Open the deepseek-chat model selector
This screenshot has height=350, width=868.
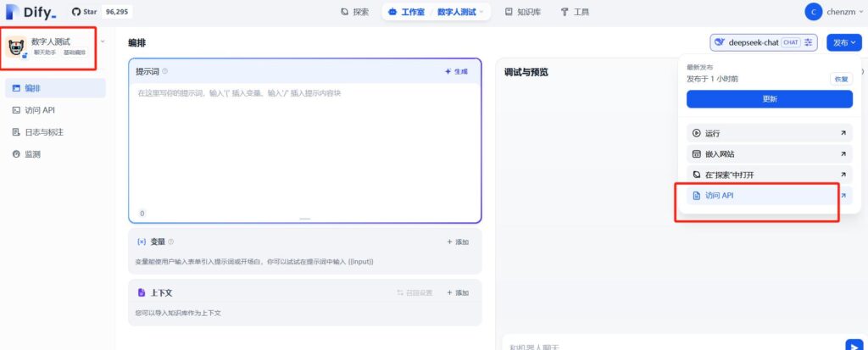coord(756,42)
